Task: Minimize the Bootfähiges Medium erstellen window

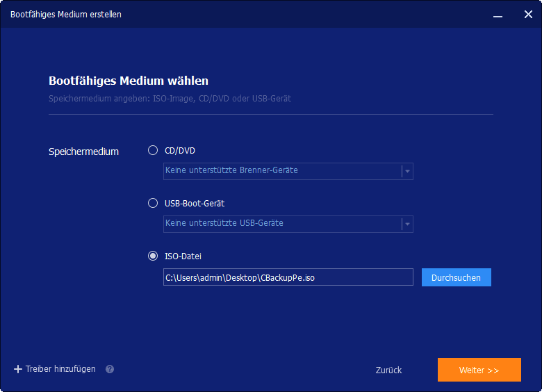Action: point(498,15)
